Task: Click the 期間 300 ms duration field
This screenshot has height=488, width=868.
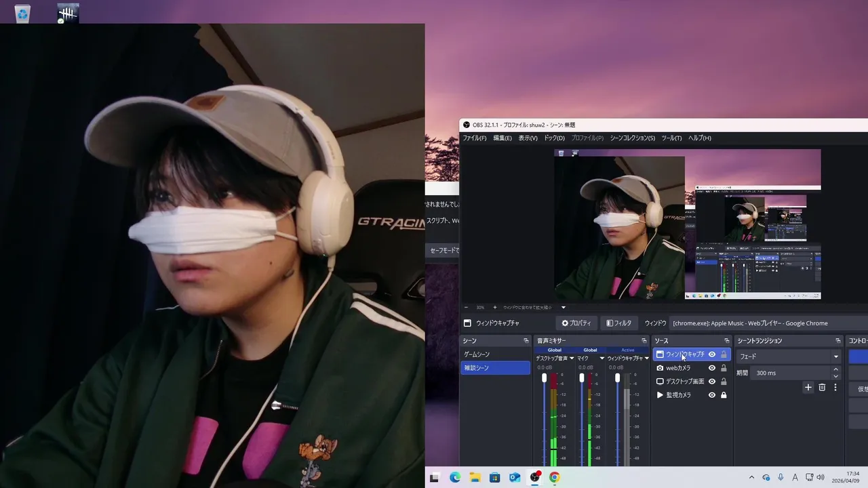Action: (x=791, y=373)
